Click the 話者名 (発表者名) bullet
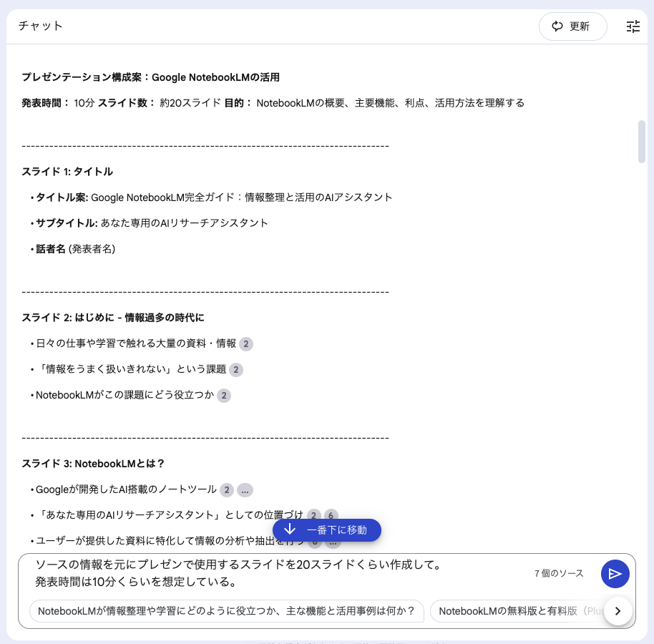The image size is (654, 644). [x=76, y=249]
